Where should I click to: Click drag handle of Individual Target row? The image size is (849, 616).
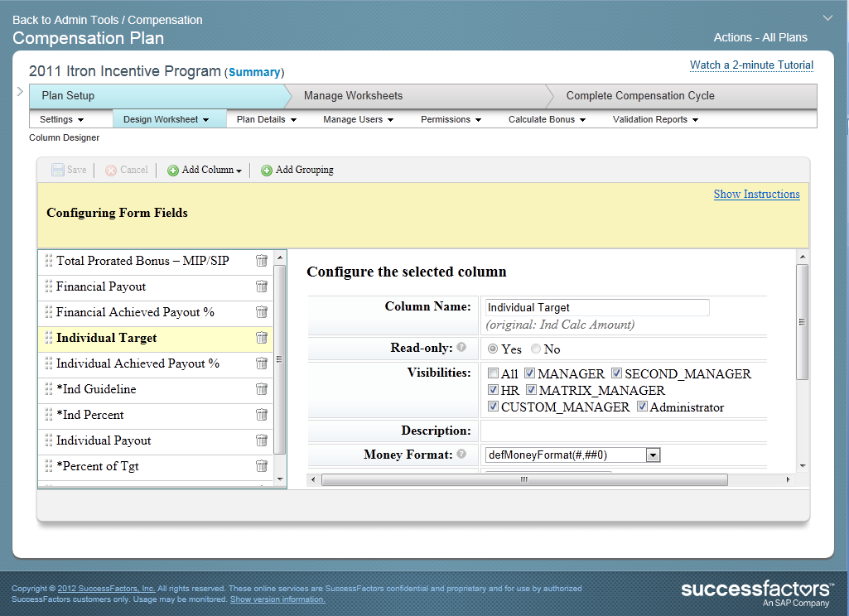(x=49, y=338)
